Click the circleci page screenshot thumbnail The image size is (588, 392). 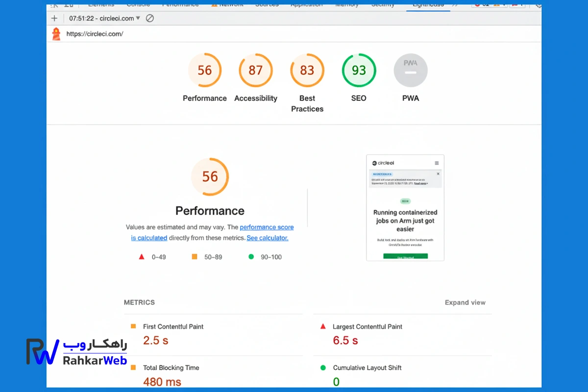[405, 208]
